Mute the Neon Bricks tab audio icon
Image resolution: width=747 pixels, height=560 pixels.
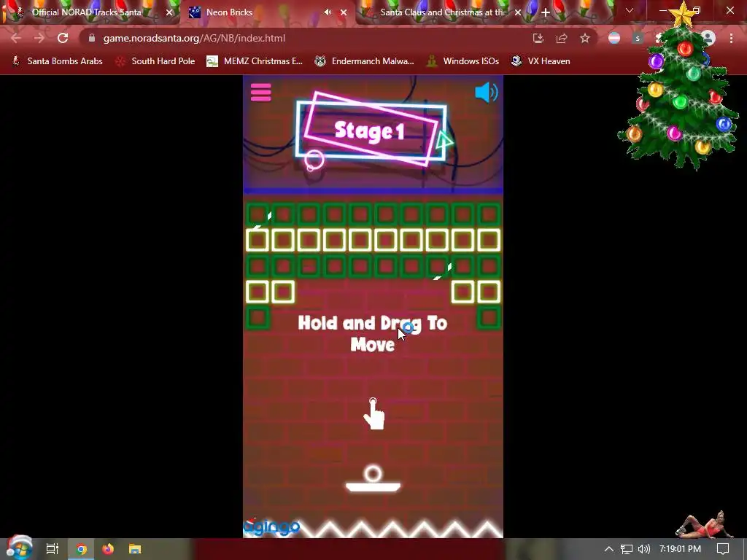[328, 12]
